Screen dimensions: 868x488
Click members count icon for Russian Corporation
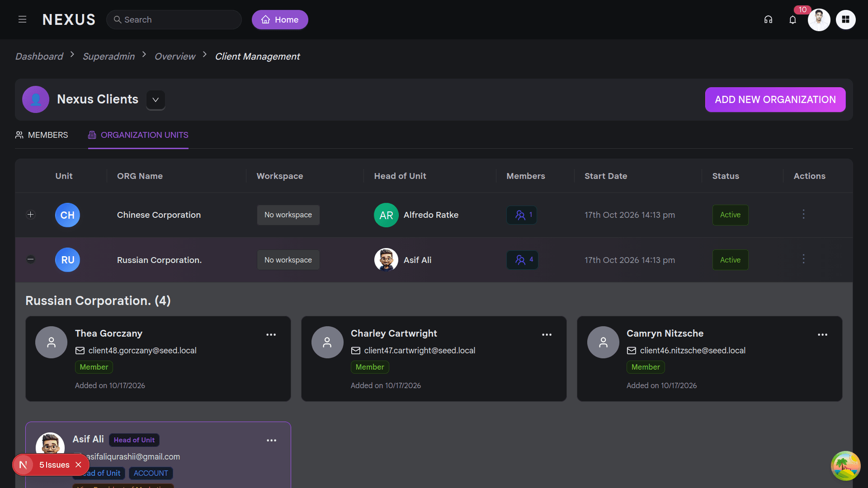point(522,260)
